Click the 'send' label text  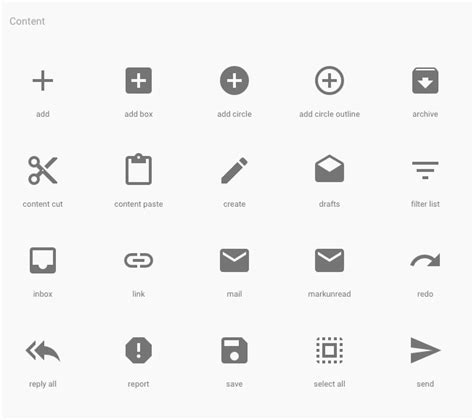pyautogui.click(x=425, y=384)
